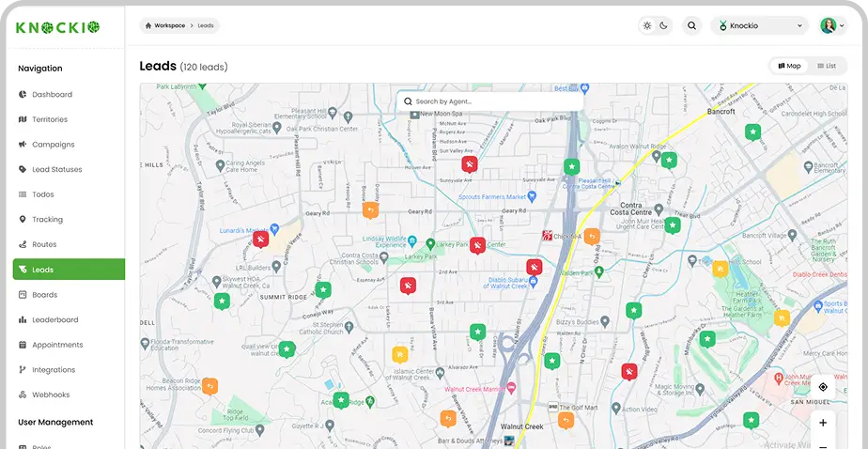Select yellow marker near Heather Farm Park
868x449 pixels.
(x=782, y=318)
